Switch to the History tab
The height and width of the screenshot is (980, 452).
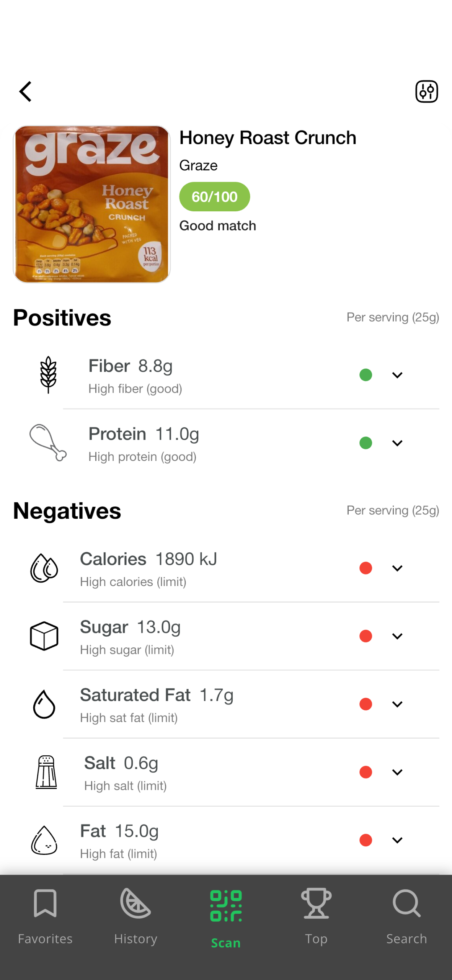tap(135, 916)
